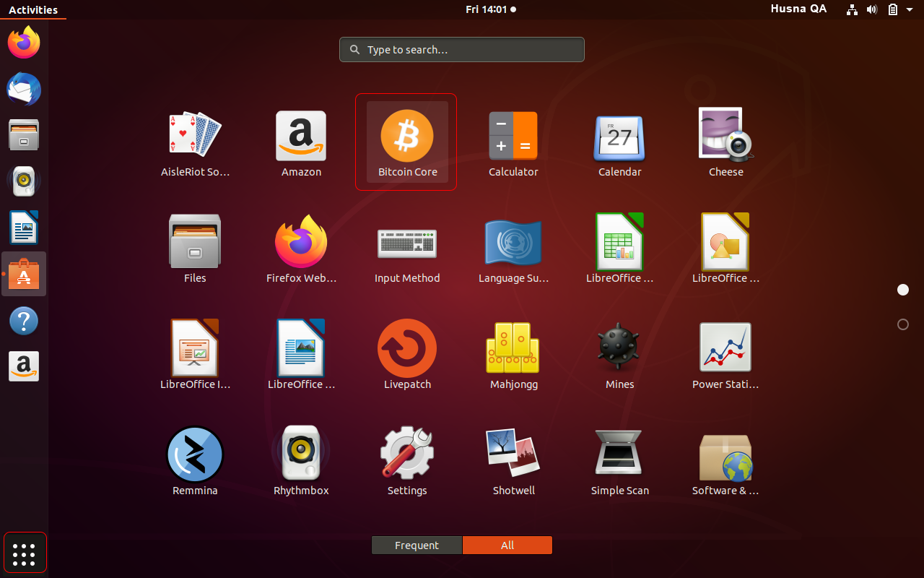Click the Activities button

tap(33, 9)
